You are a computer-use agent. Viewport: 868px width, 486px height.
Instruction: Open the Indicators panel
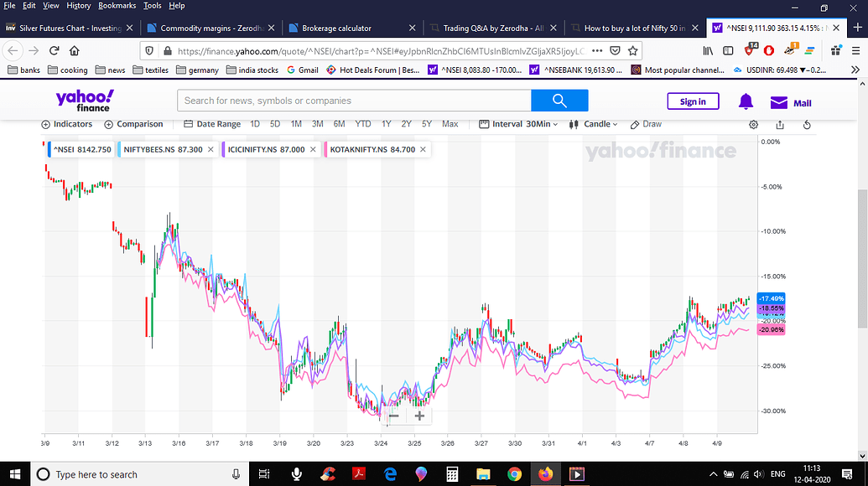coord(67,124)
